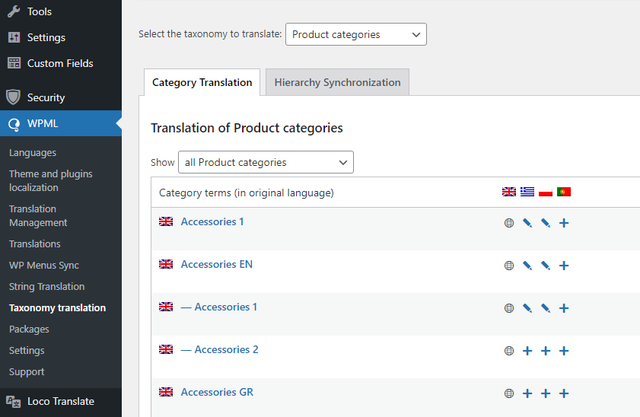Open the Accessories EN category link
This screenshot has height=417, width=640.
217,264
